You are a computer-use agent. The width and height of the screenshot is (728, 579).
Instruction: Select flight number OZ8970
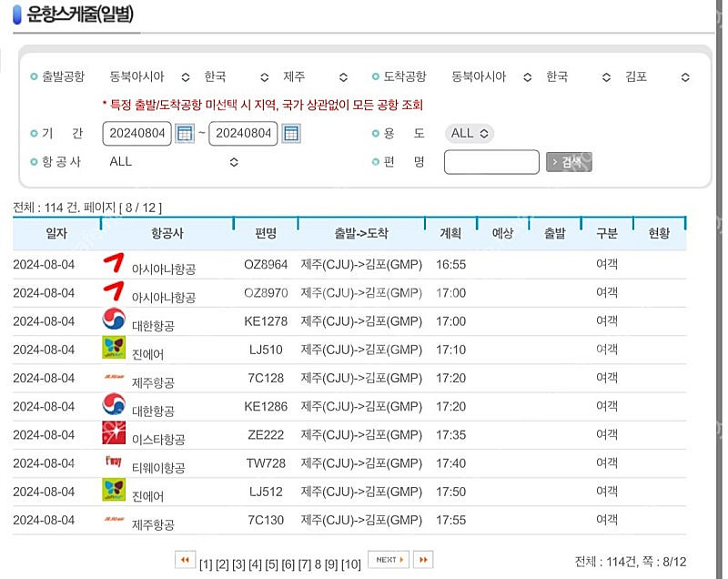click(x=266, y=293)
